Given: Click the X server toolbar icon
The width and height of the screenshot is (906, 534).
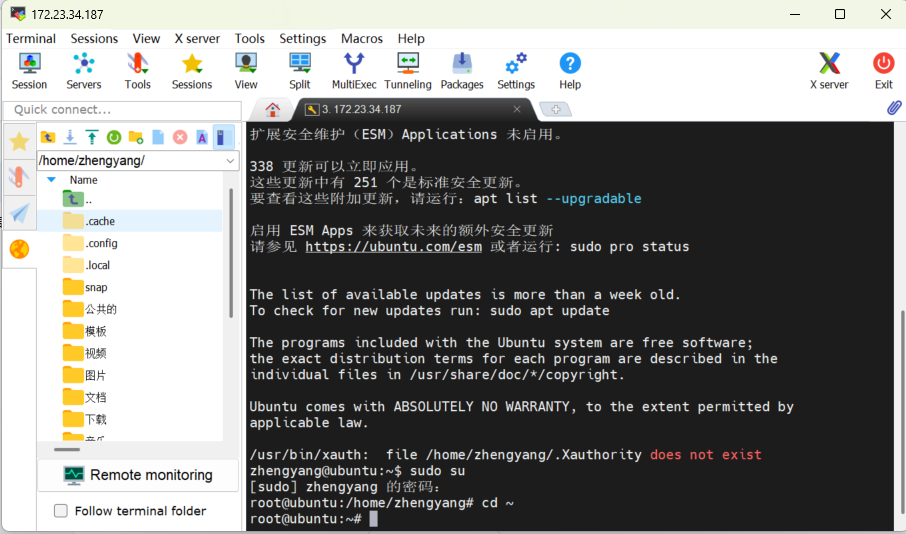Looking at the screenshot, I should coord(829,71).
